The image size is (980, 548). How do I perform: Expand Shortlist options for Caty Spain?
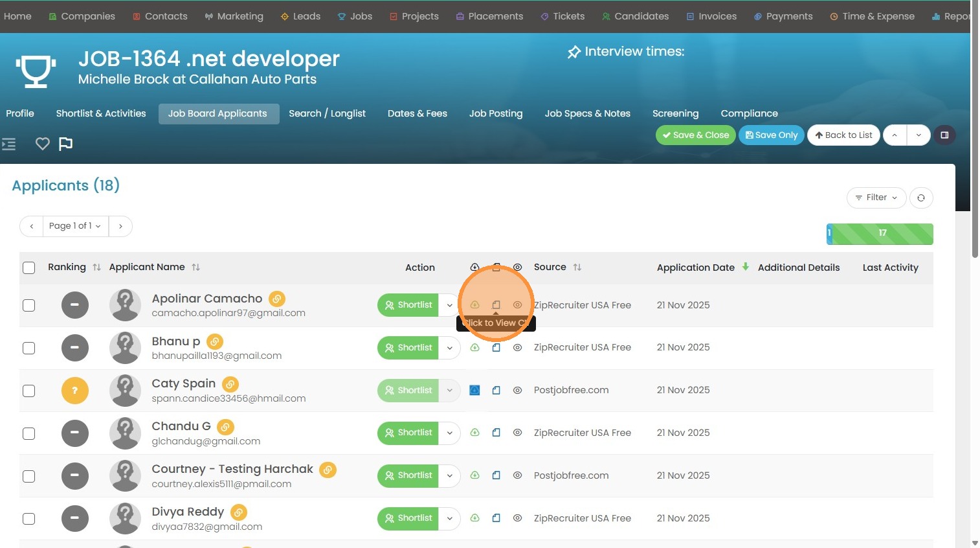(450, 391)
